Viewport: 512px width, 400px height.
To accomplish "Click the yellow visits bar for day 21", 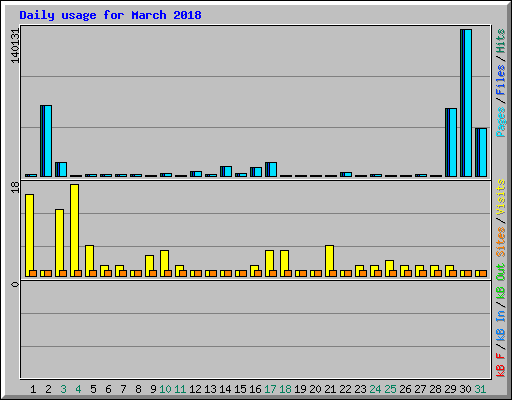I will (x=329, y=261).
